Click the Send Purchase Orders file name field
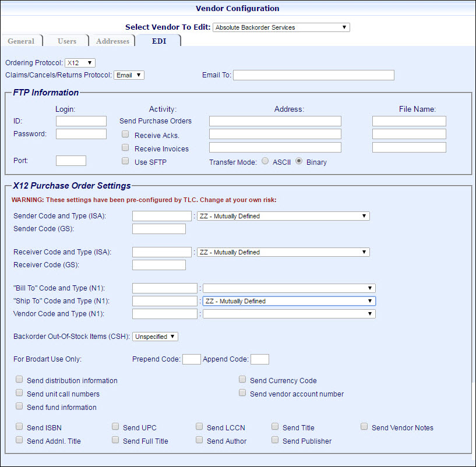Image resolution: width=476 pixels, height=467 pixels. point(409,121)
